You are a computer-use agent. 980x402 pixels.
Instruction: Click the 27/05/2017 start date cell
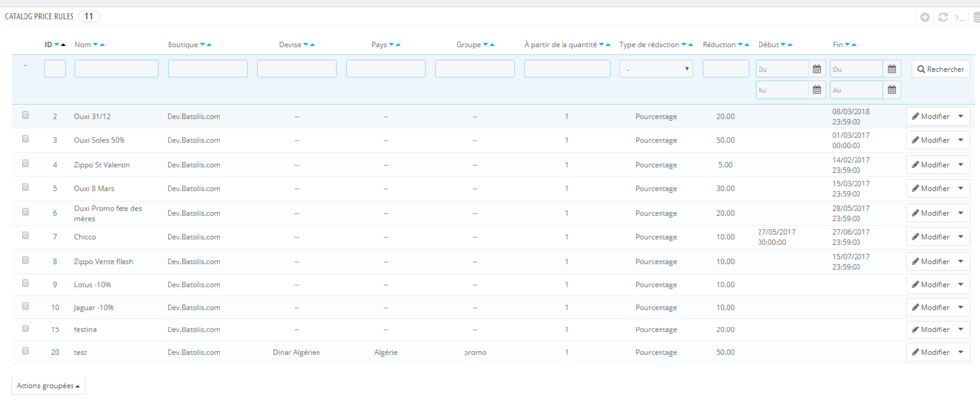(x=776, y=236)
